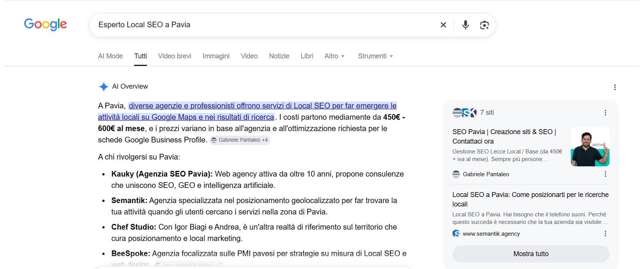Open the highlighted link about diverse agenzie e professionisti
The width and height of the screenshot is (644, 269).
pos(247,111)
